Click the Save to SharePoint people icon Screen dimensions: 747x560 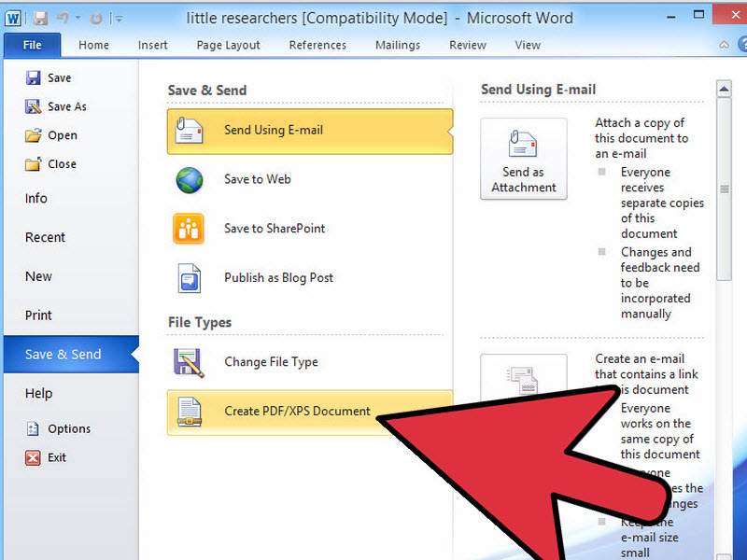[189, 229]
